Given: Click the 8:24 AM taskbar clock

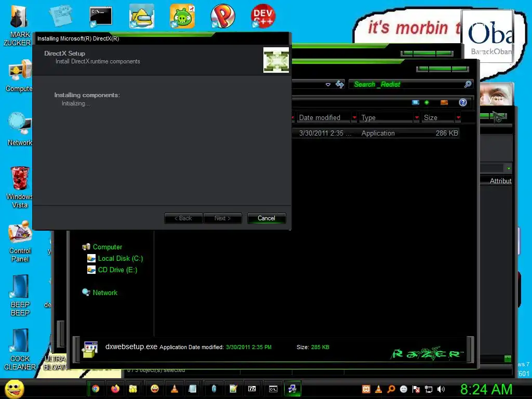Looking at the screenshot, I should point(486,389).
